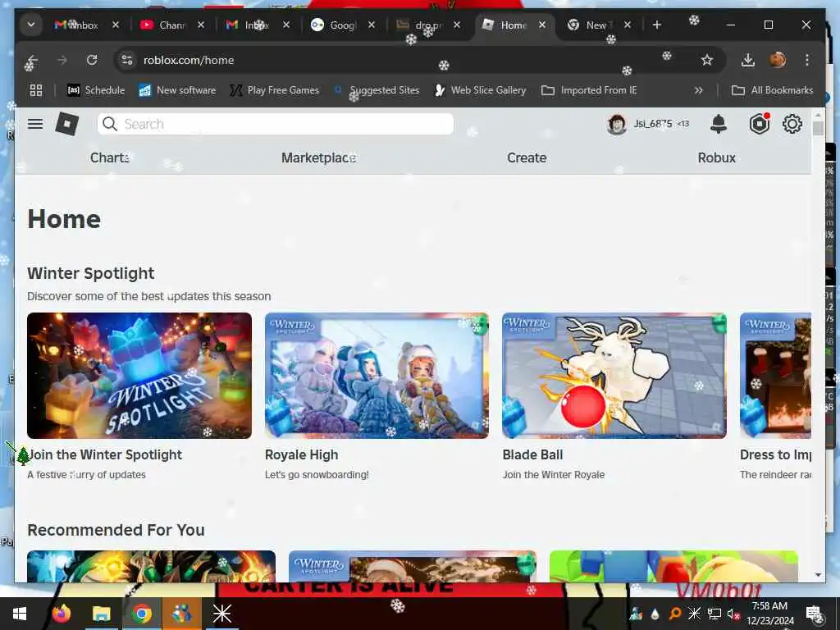The height and width of the screenshot is (630, 840).
Task: Open the Robux section
Action: coord(716,158)
